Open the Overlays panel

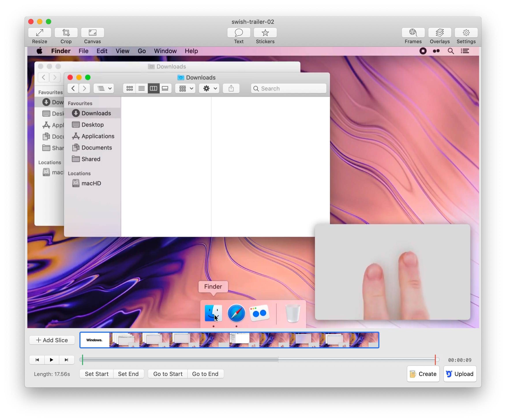(x=440, y=33)
